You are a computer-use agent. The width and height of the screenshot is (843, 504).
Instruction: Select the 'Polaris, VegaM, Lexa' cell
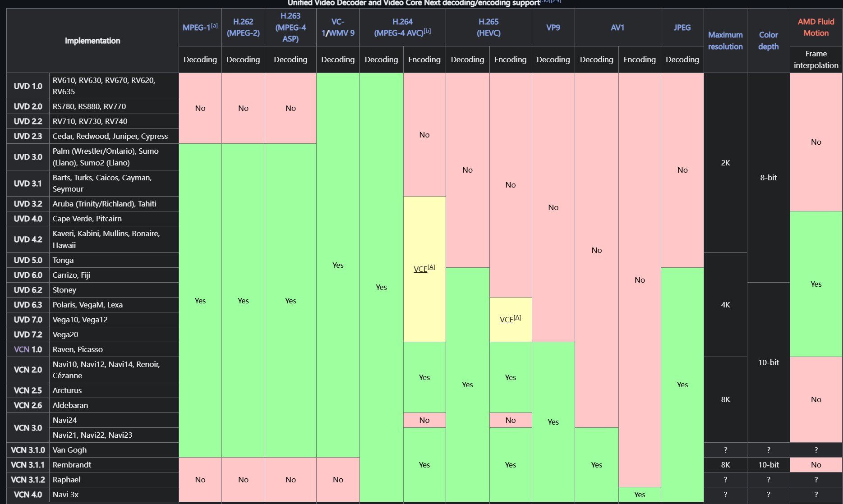114,305
